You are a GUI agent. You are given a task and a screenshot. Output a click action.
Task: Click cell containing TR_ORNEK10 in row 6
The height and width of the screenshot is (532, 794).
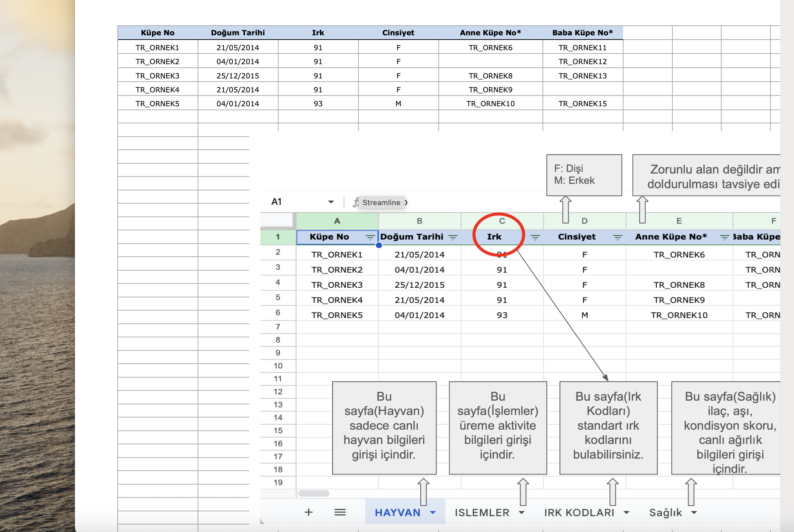coord(679,315)
